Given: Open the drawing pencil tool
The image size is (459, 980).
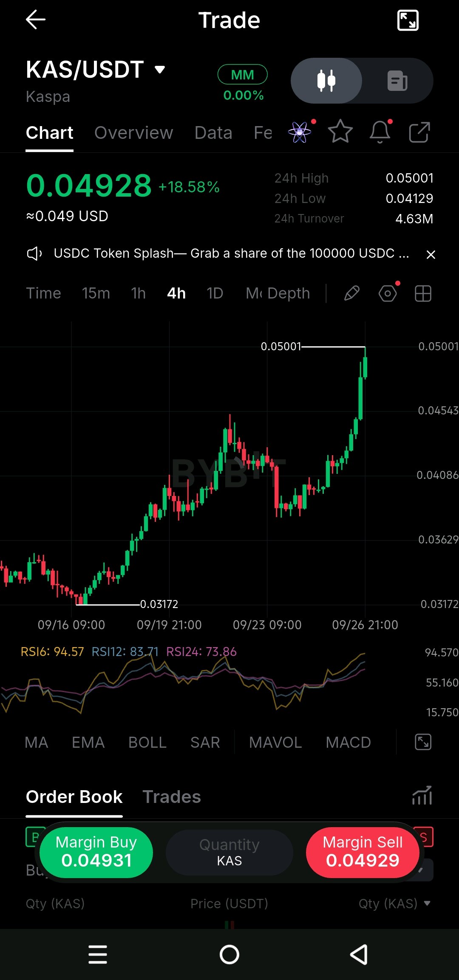Looking at the screenshot, I should [352, 293].
